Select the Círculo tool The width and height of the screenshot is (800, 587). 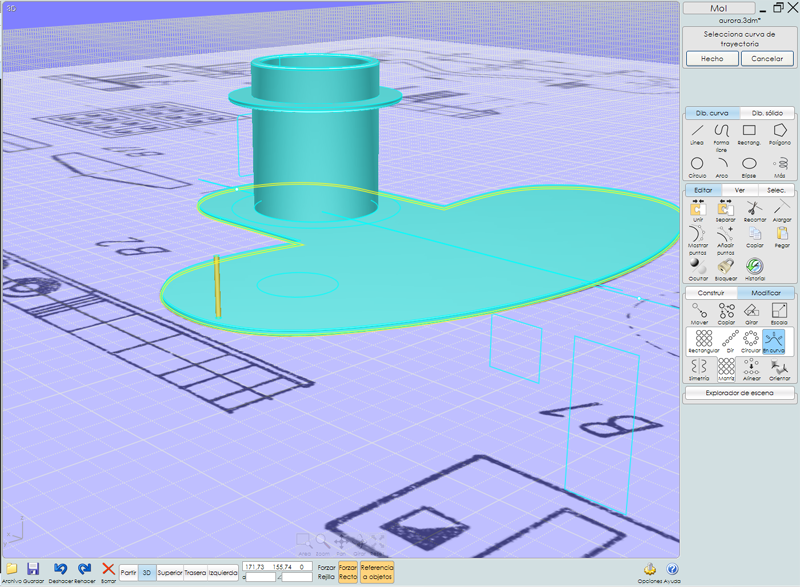(697, 167)
